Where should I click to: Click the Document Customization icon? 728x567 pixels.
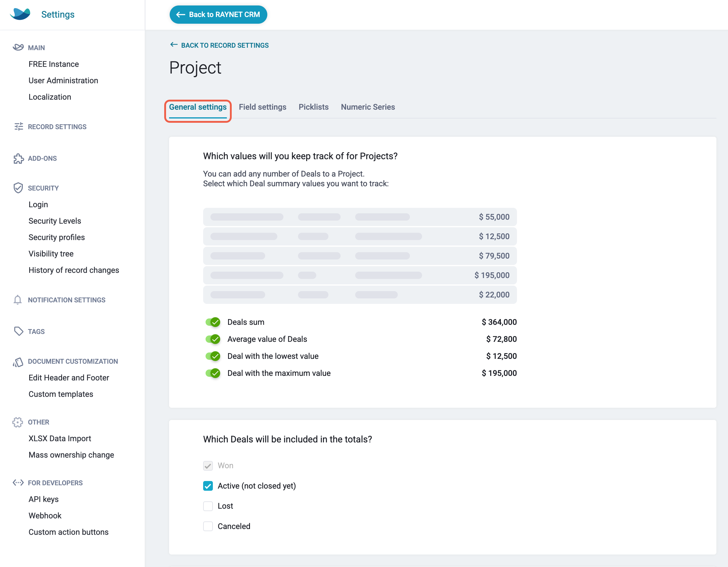coord(18,362)
